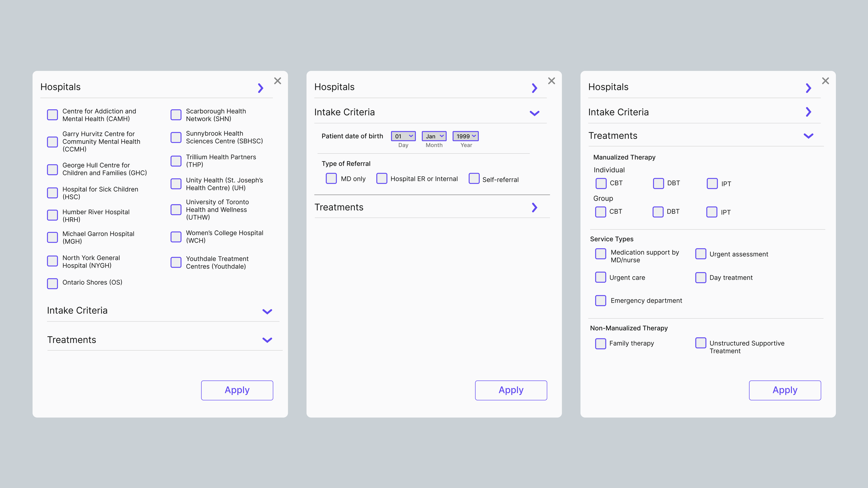Collapse Hospitals section in left panel

(x=260, y=88)
